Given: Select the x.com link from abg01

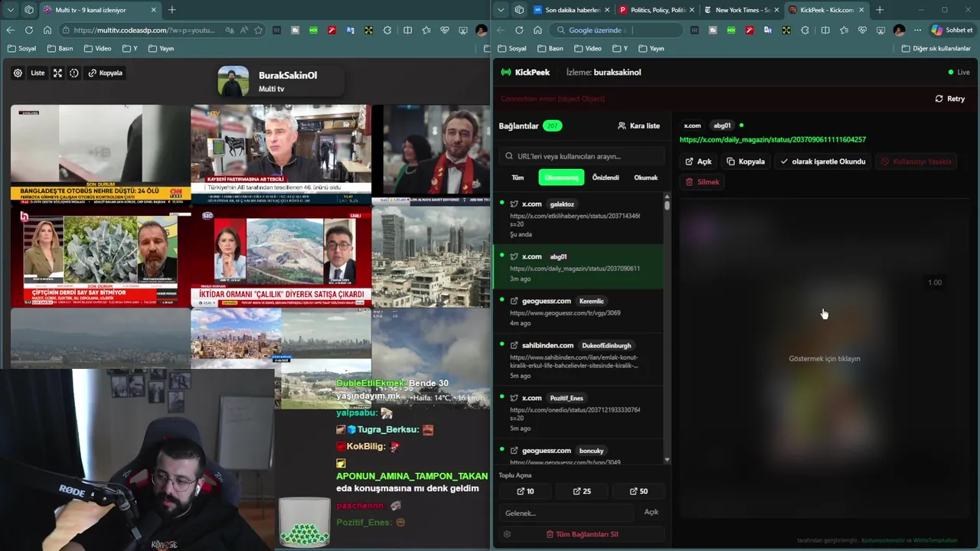Looking at the screenshot, I should coord(579,267).
